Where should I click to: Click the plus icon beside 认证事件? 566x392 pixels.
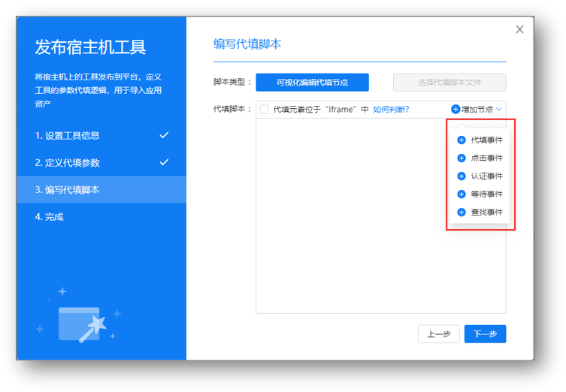tap(462, 176)
